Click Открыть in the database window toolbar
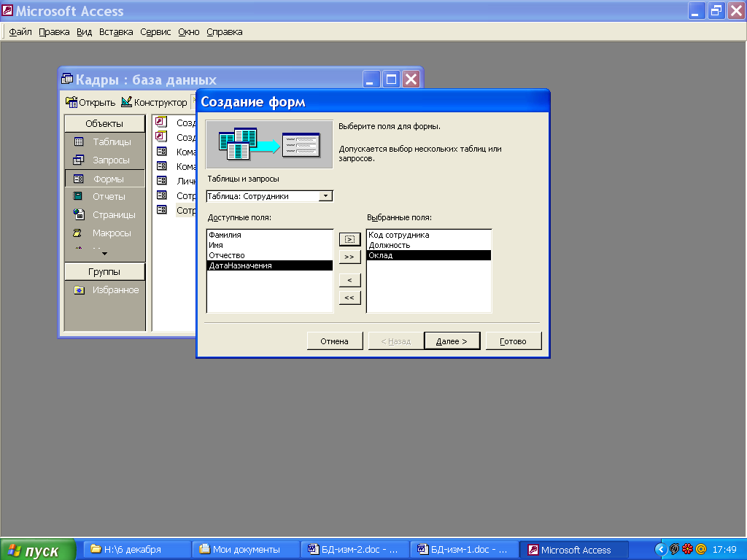The width and height of the screenshot is (747, 560). coord(90,102)
